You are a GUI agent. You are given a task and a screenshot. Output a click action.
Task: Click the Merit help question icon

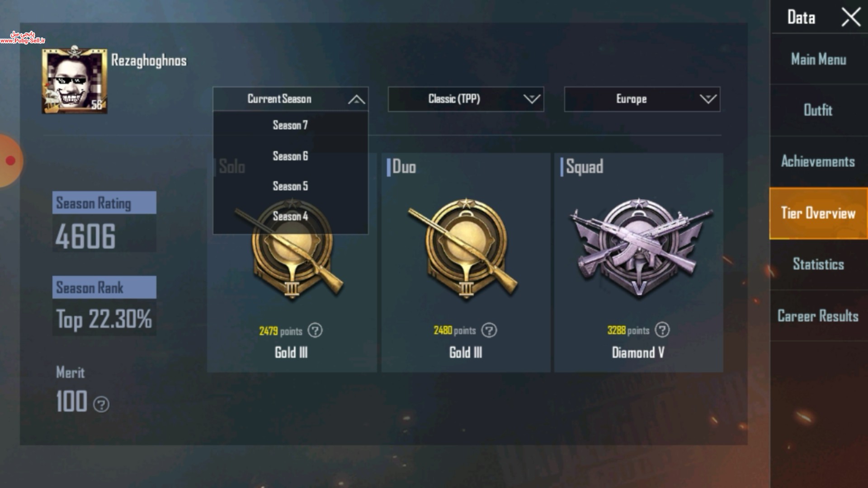101,404
